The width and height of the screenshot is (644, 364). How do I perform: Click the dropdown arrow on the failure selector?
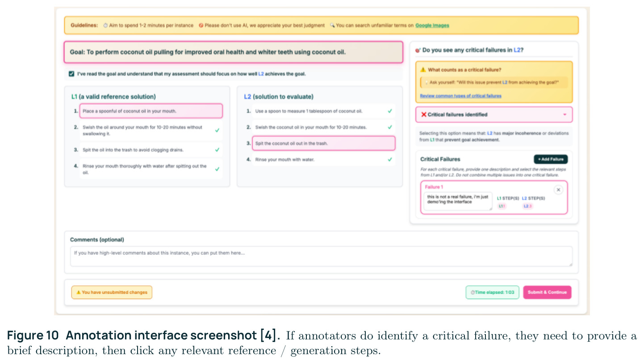coord(565,115)
